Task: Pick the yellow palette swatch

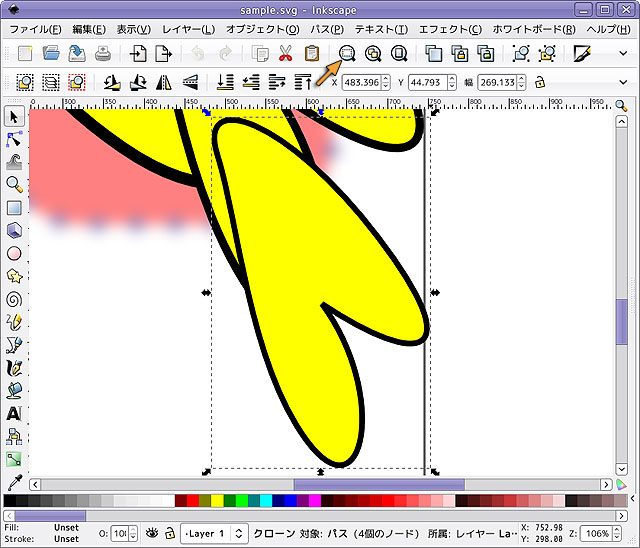Action: (x=217, y=500)
